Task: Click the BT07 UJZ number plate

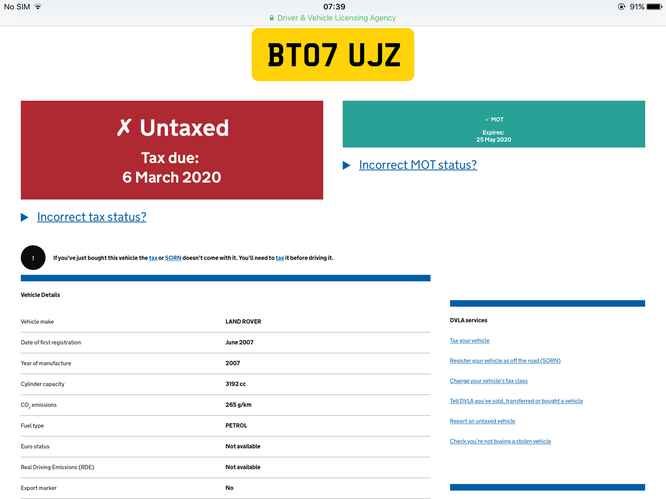Action: tap(333, 54)
